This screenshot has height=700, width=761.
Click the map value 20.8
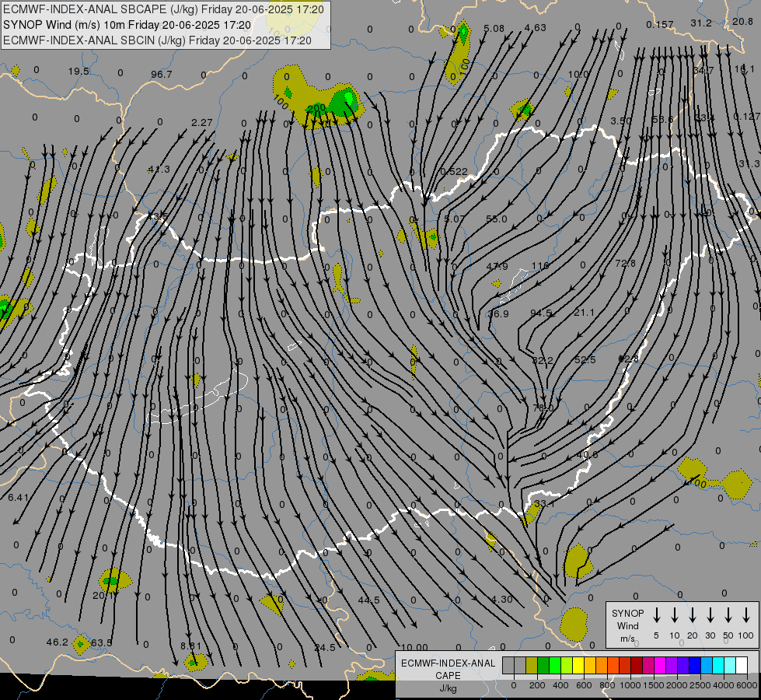click(x=742, y=21)
